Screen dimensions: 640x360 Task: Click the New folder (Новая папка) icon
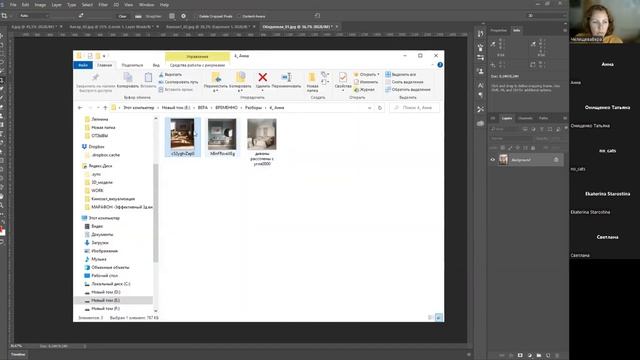point(312,77)
